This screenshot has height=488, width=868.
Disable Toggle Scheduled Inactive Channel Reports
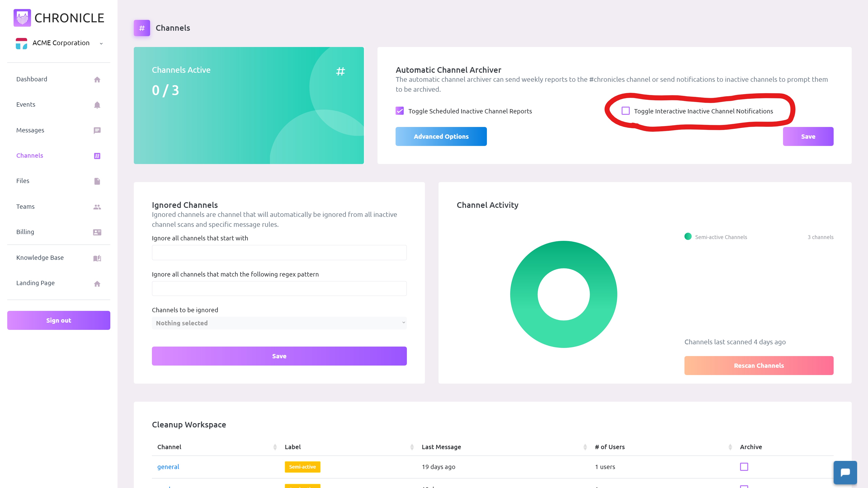pos(399,111)
